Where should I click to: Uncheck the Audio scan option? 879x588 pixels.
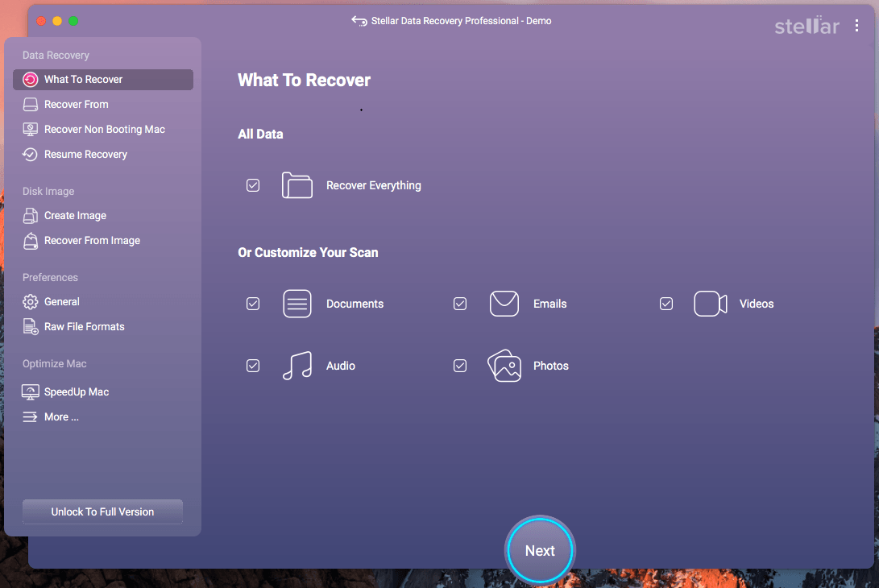[253, 366]
